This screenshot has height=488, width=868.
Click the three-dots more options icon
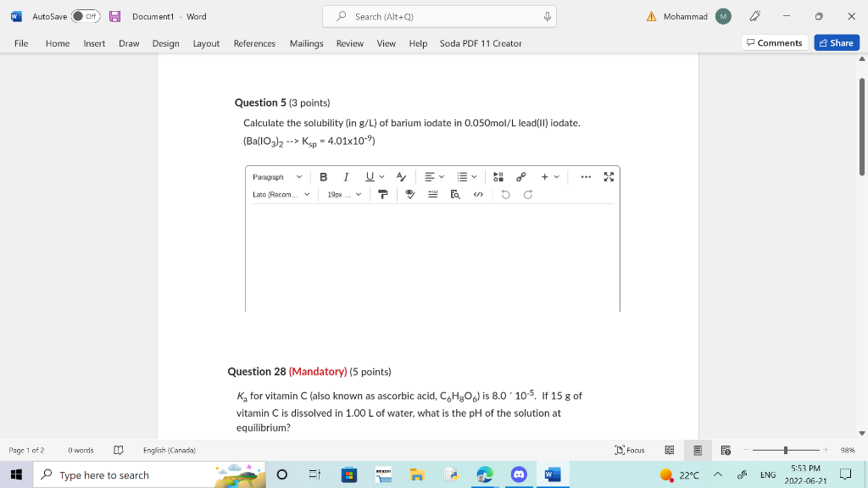click(x=586, y=177)
